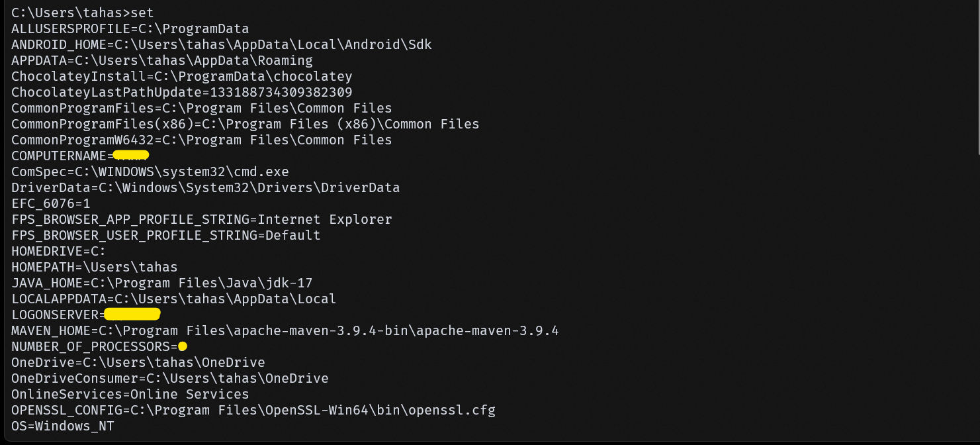Click the APPDATA Roaming path line
The image size is (980, 445).
pos(162,60)
